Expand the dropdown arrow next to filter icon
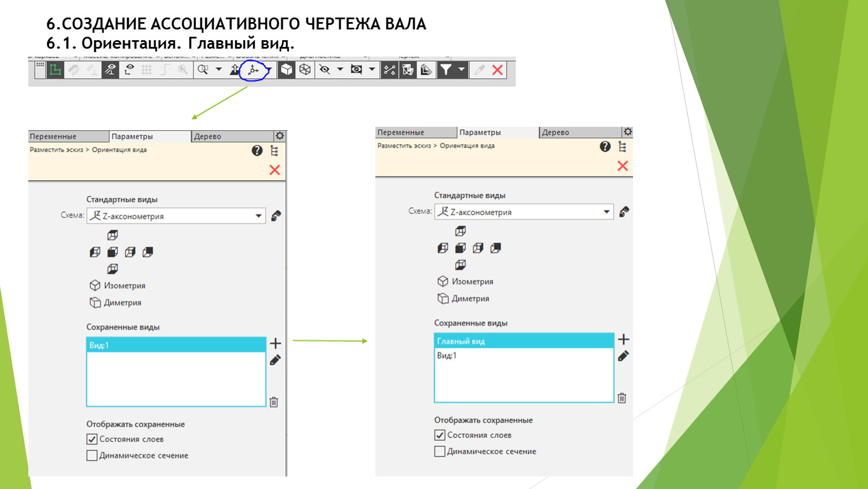This screenshot has width=868, height=489. click(461, 70)
